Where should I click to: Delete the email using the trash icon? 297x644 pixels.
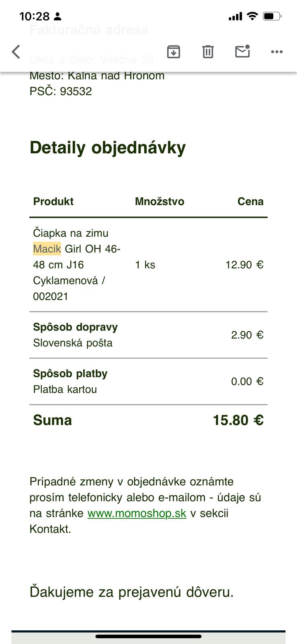click(x=208, y=52)
